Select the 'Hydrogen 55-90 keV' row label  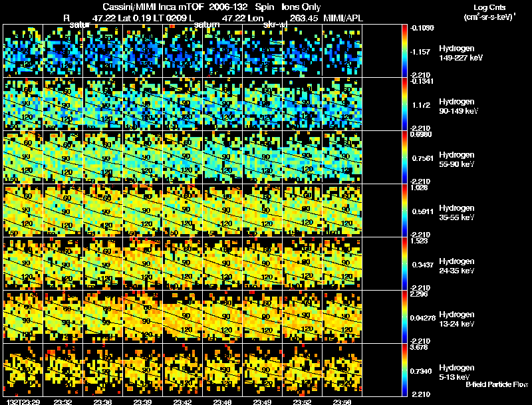[x=457, y=160]
